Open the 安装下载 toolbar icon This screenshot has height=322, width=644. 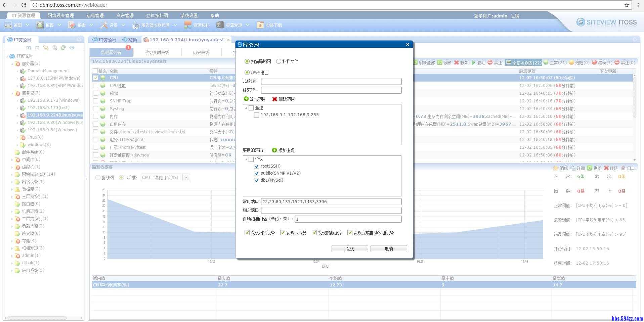point(269,25)
